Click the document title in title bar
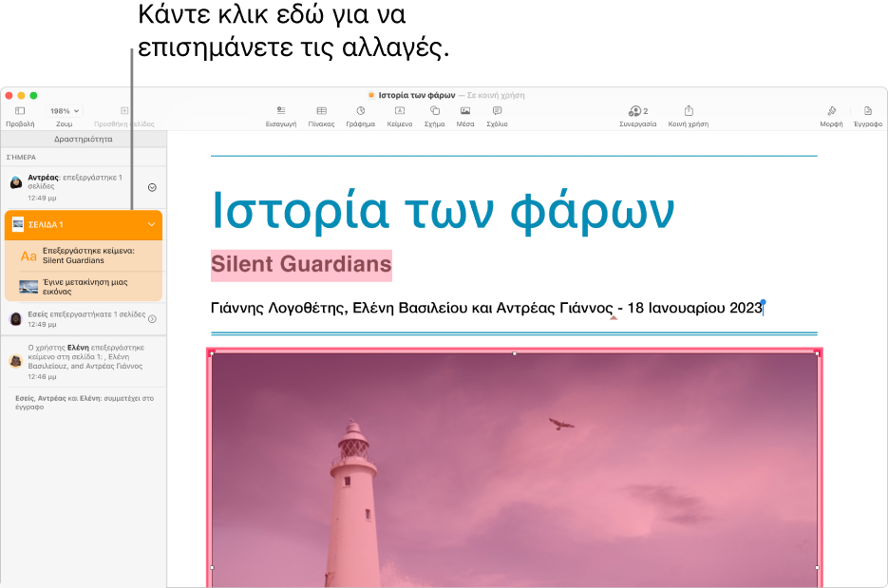The width and height of the screenshot is (888, 588). (417, 95)
